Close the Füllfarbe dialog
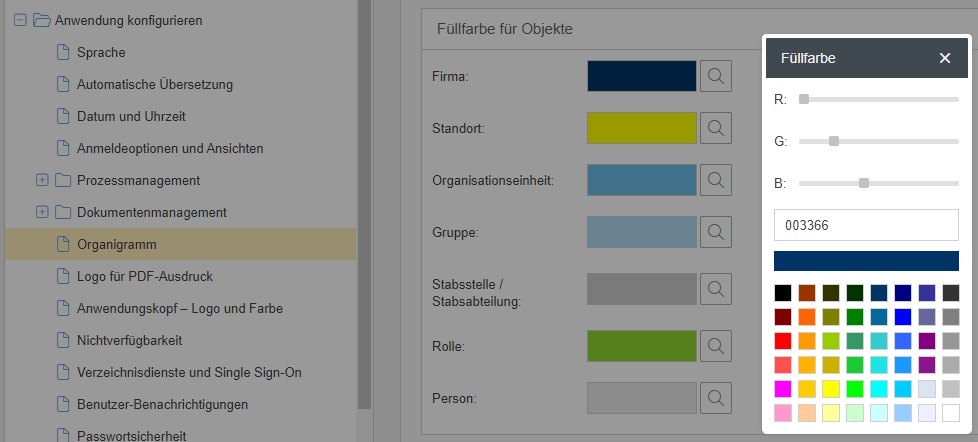Screen dimensions: 978x442 [x=945, y=58]
